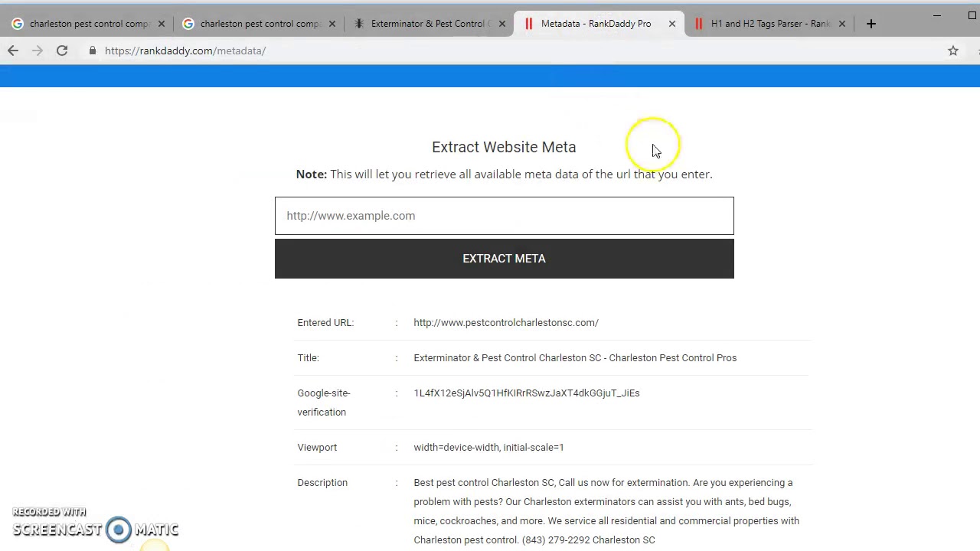Screen dimensions: 980x551
Task: Click the 'Google-site-verification' label
Action: (324, 403)
